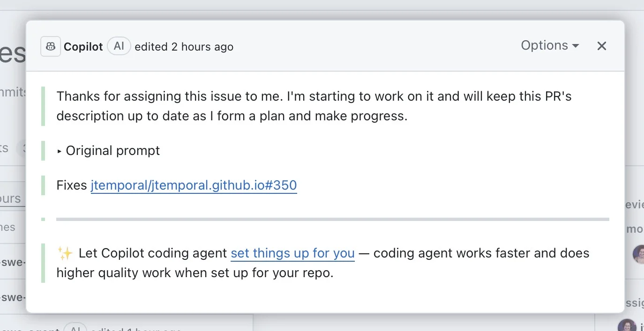
Task: Click the counter badge showing "3"
Action: pyautogui.click(x=24, y=148)
